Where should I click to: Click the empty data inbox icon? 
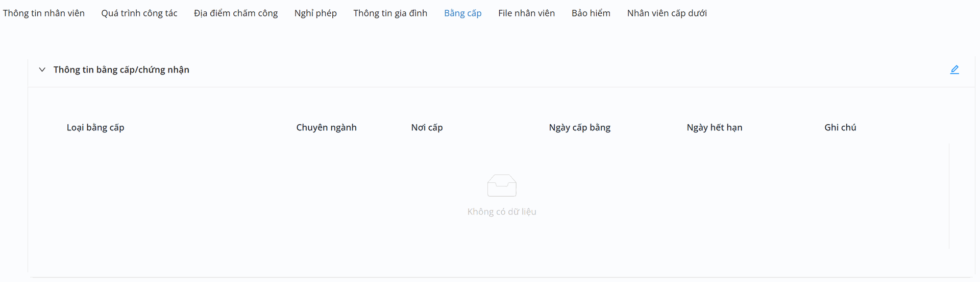(502, 185)
